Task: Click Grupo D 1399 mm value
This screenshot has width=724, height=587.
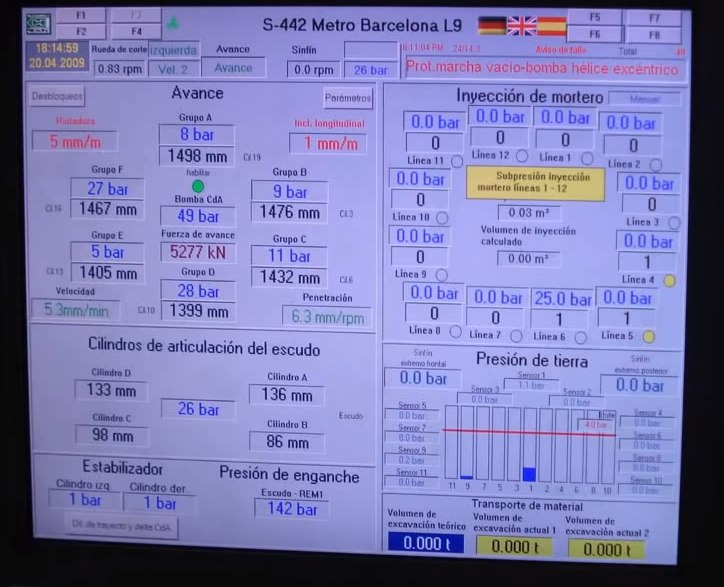Action: 199,311
